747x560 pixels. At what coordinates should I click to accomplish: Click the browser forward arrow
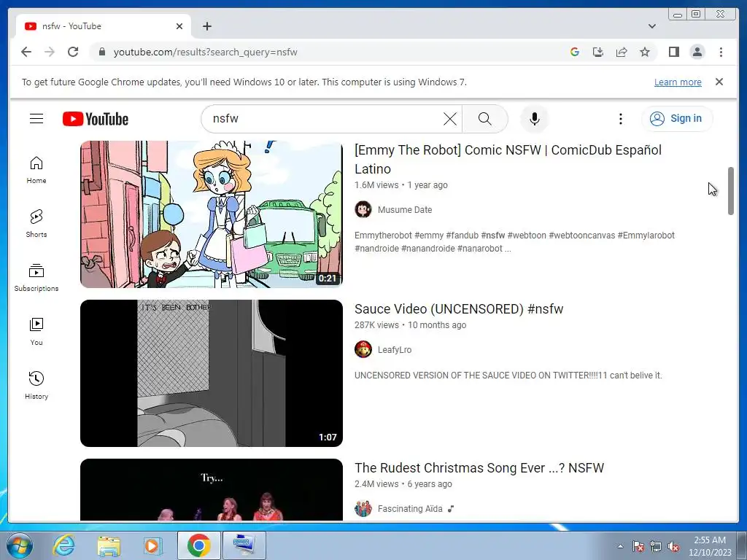coord(50,52)
